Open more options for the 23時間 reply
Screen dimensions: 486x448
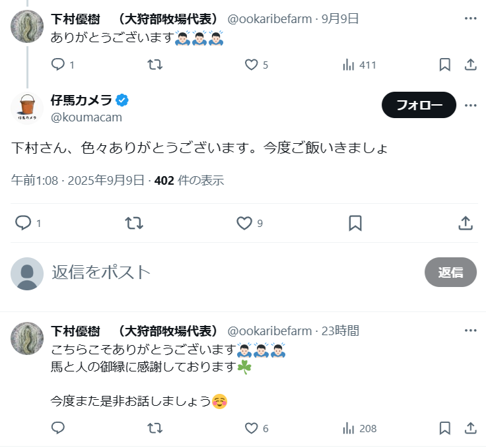click(x=470, y=331)
